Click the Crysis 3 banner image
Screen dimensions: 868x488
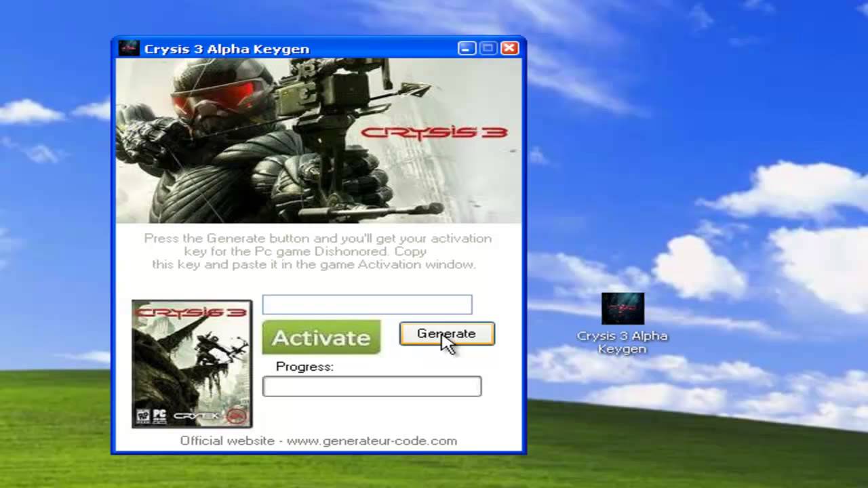point(319,141)
